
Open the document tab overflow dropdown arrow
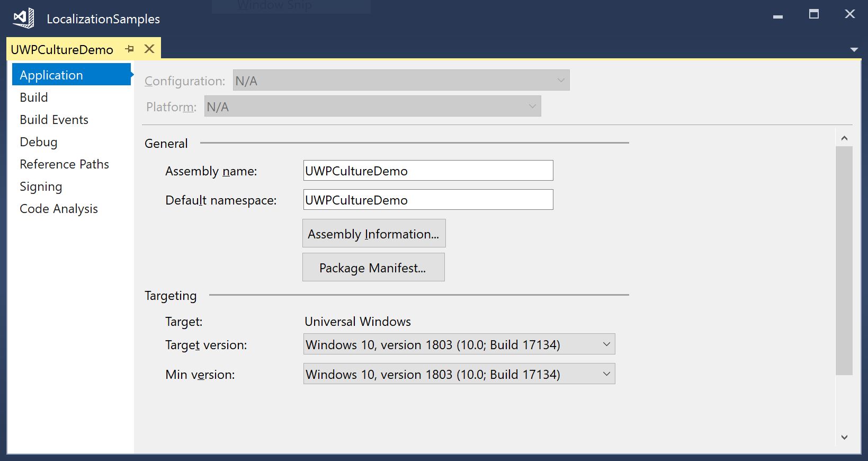coord(854,49)
